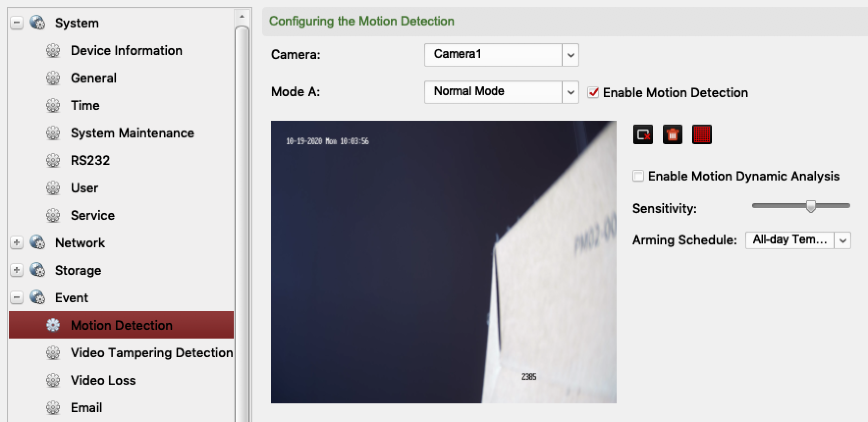The width and height of the screenshot is (868, 422).
Task: Click the red full-screen grid icon
Action: pyautogui.click(x=702, y=134)
